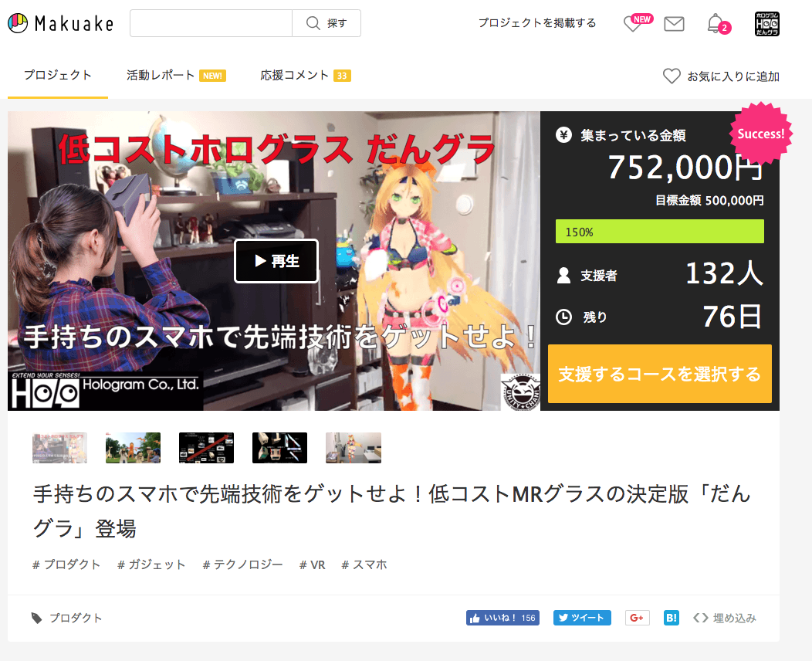
Task: Share via the Google+ icon
Action: click(x=637, y=618)
